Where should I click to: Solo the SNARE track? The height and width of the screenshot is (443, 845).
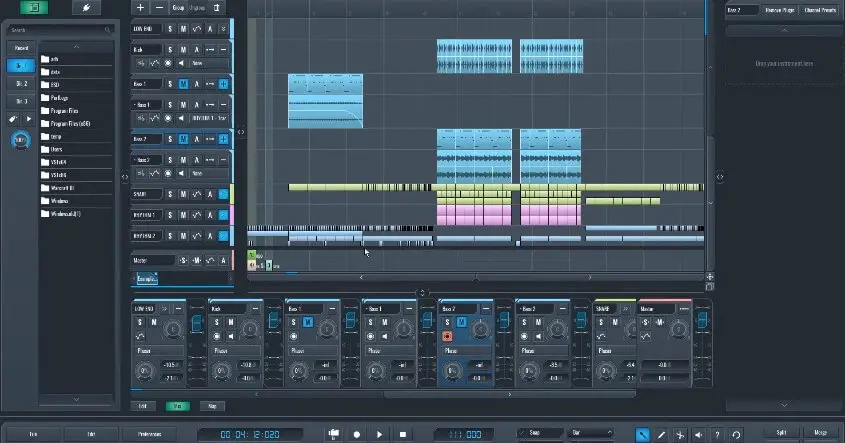pos(170,194)
